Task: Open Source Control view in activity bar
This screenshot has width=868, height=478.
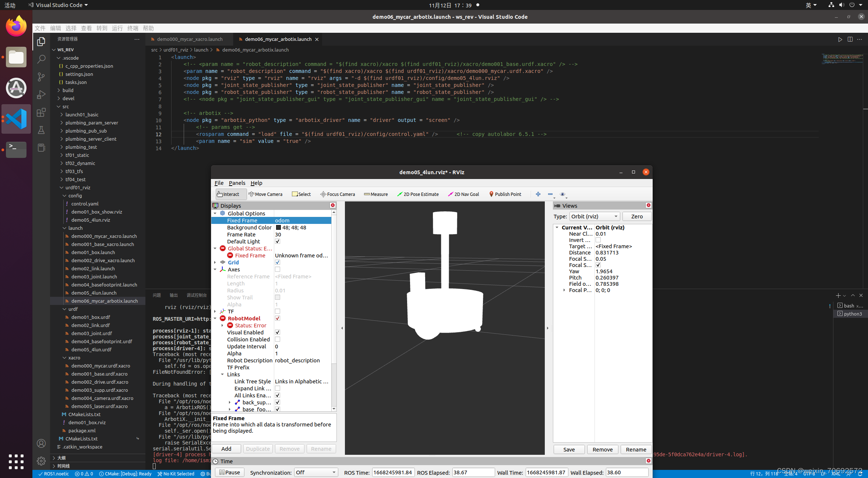Action: click(x=41, y=77)
